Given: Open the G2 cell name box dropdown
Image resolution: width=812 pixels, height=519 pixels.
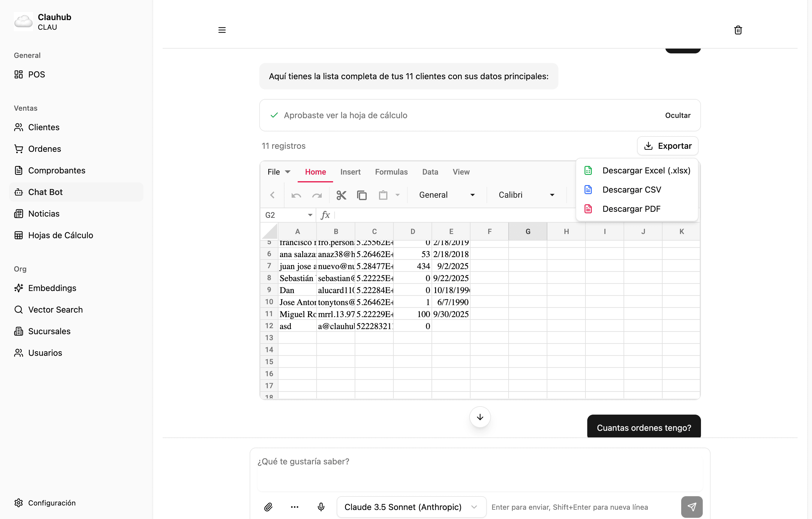Looking at the screenshot, I should (x=310, y=215).
